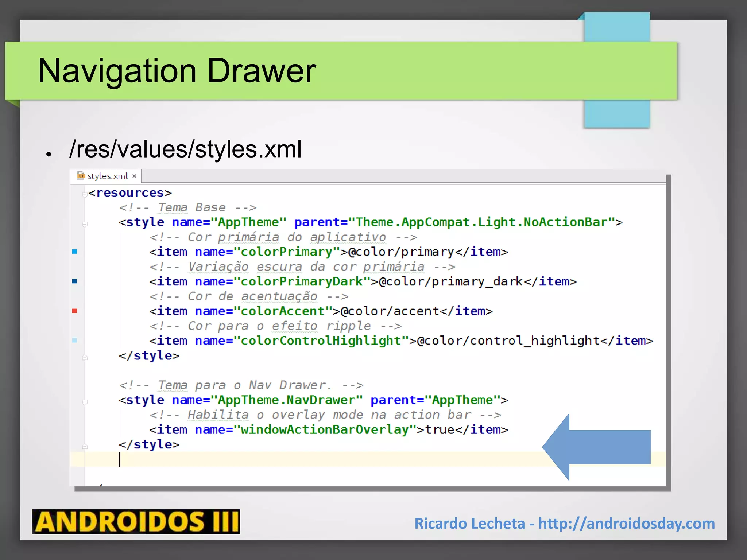Screen dimensions: 747x560
Task: Click the "colorPrimaryDark" attribute name
Action: point(302,281)
